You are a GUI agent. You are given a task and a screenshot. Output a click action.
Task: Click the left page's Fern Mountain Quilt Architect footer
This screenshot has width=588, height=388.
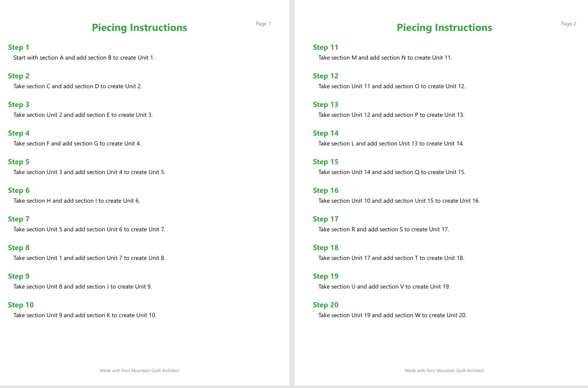pos(139,371)
